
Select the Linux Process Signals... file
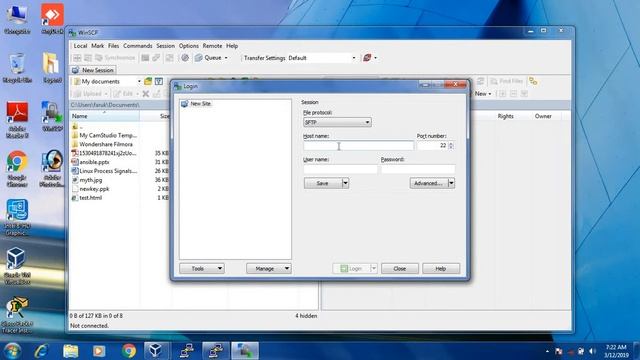point(104,171)
